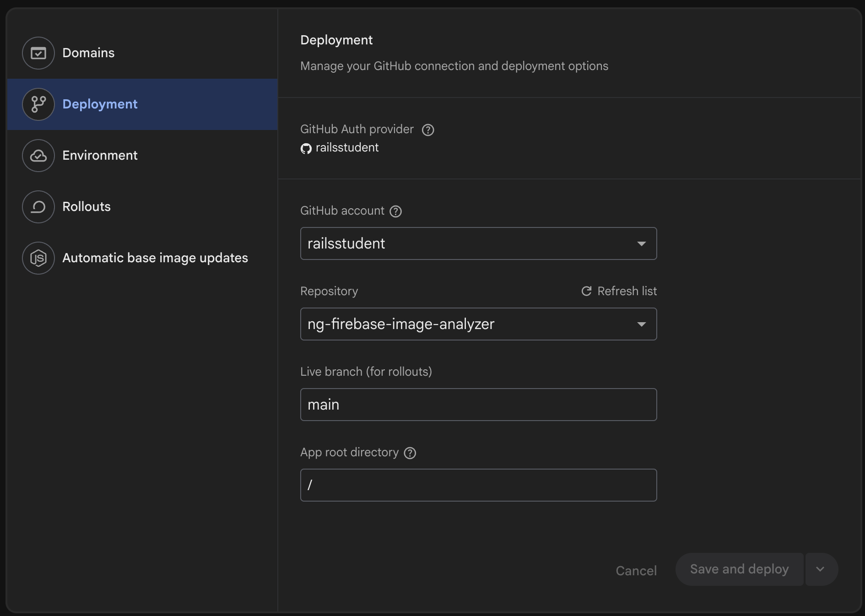865x616 pixels.
Task: Open help for App root directory
Action: coord(410,453)
